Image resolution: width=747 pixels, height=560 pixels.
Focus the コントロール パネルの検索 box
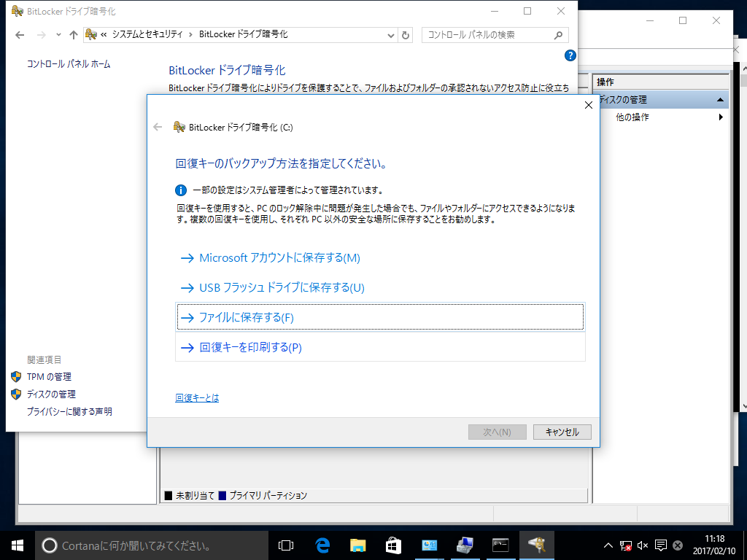point(495,35)
